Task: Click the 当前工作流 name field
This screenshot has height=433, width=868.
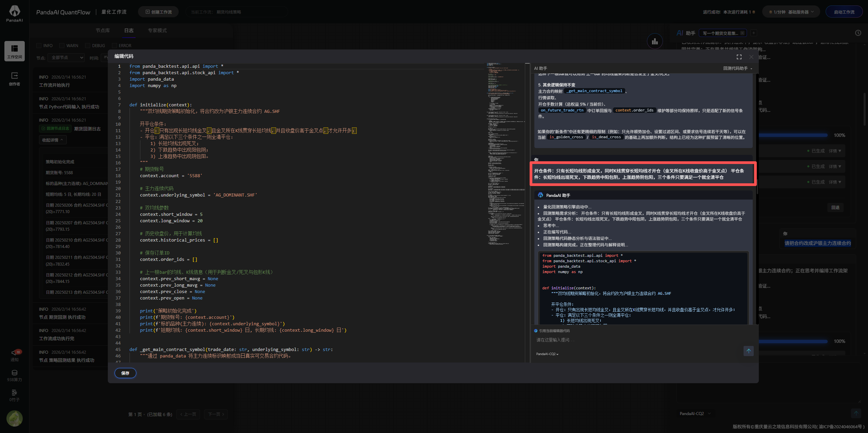Action: tap(237, 12)
